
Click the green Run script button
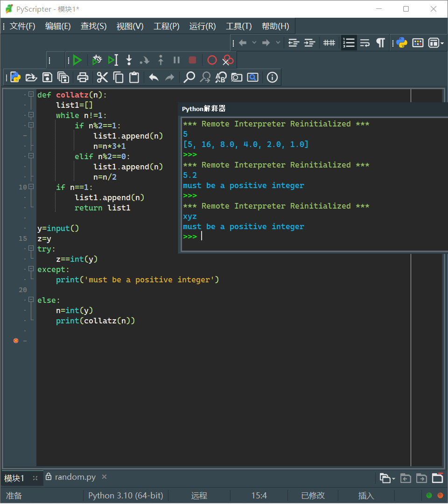click(77, 60)
